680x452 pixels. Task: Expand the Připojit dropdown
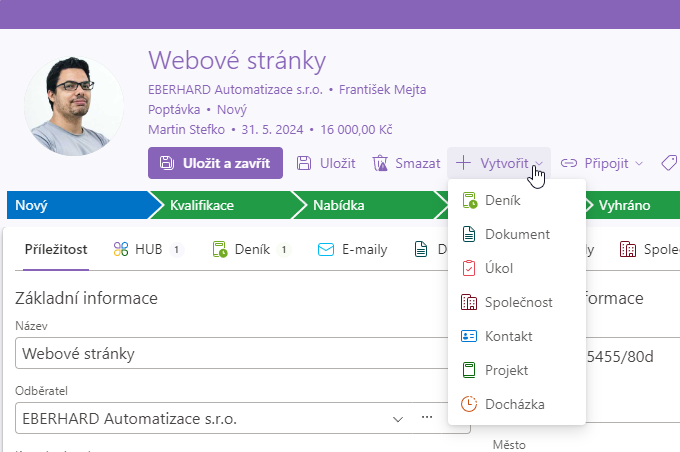[602, 163]
